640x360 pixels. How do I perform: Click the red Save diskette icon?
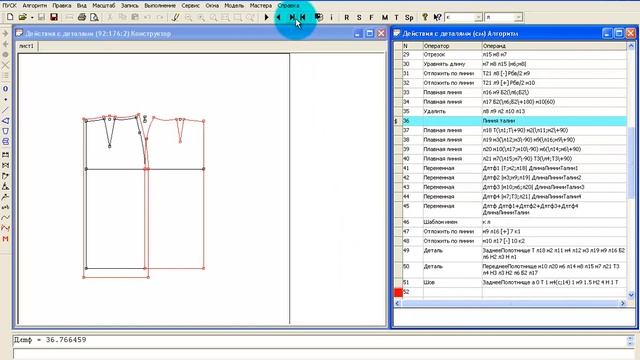[54, 17]
